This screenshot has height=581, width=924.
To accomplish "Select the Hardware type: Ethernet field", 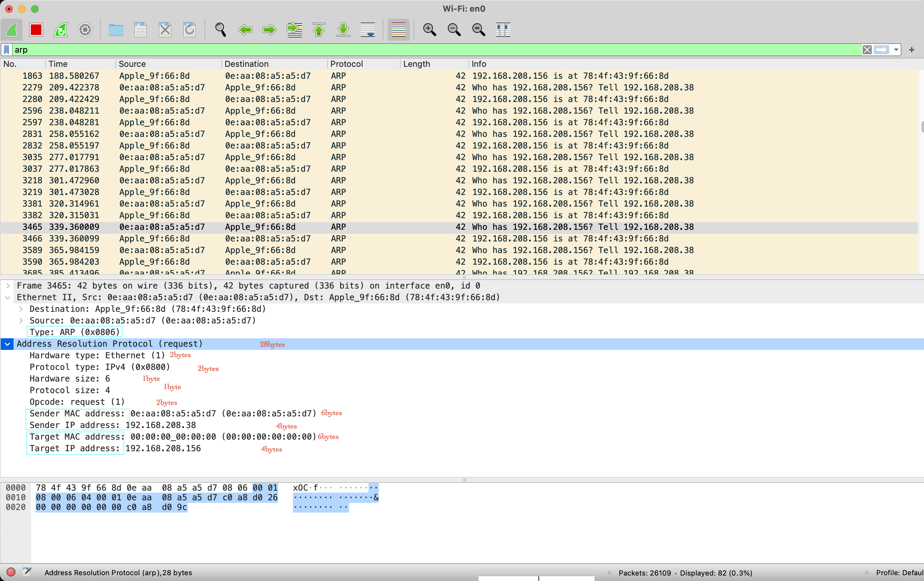I will point(97,355).
